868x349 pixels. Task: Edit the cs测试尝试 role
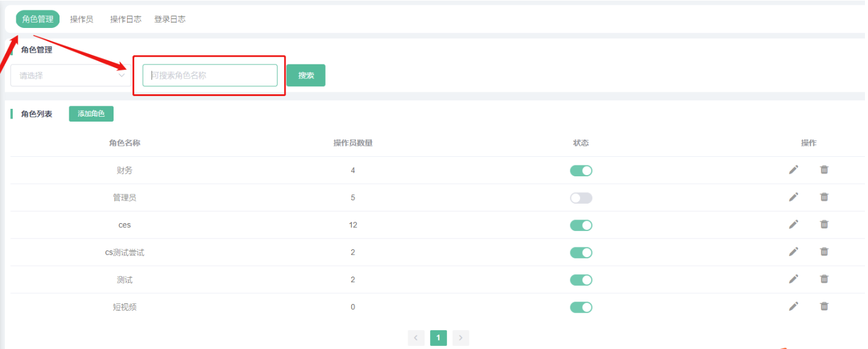(x=793, y=252)
